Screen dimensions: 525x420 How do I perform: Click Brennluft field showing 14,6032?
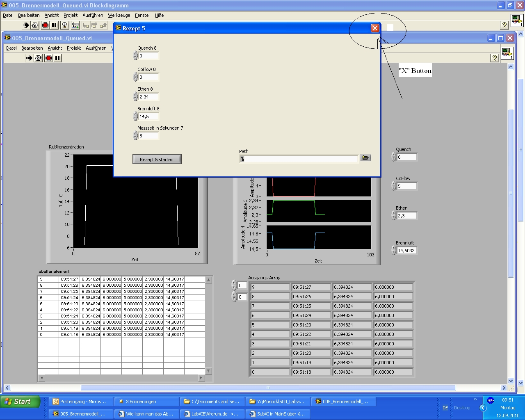[x=407, y=251]
